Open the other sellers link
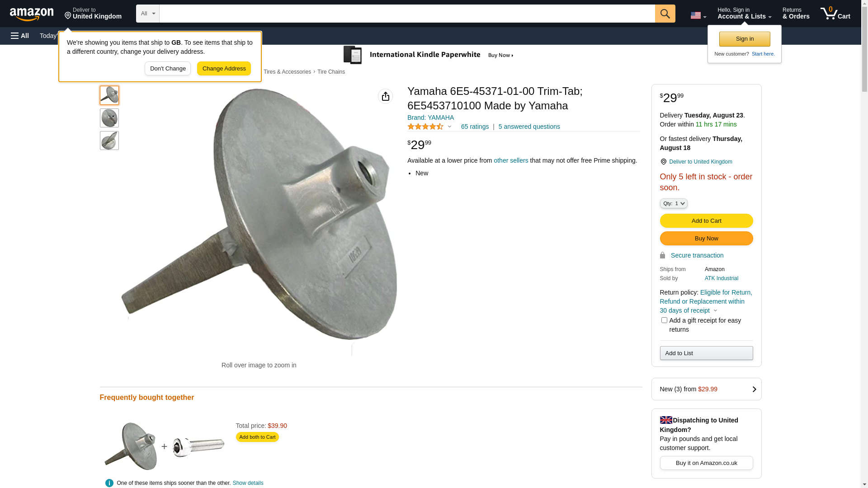The height and width of the screenshot is (488, 868). click(510, 160)
